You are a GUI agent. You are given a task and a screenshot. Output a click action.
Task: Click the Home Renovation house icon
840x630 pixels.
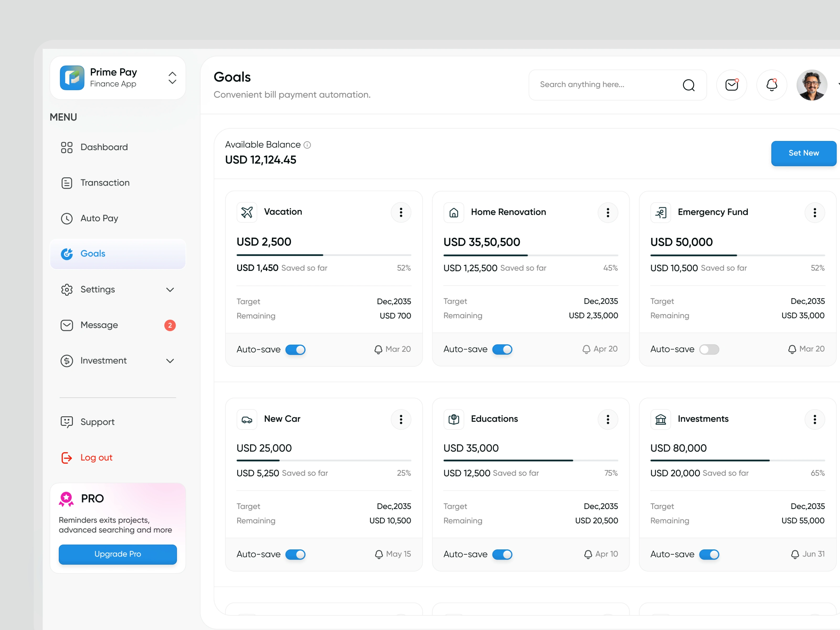pyautogui.click(x=453, y=212)
